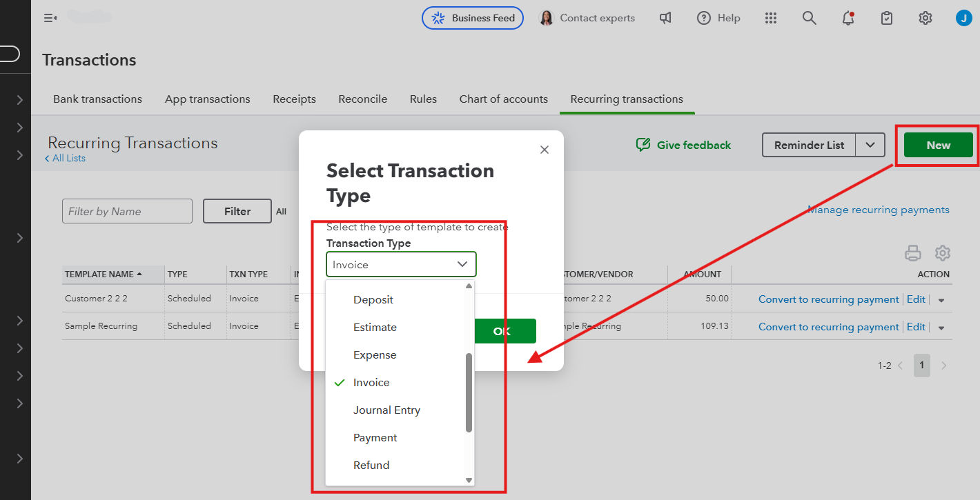Click the dropdown list's scroll down arrow

(469, 480)
